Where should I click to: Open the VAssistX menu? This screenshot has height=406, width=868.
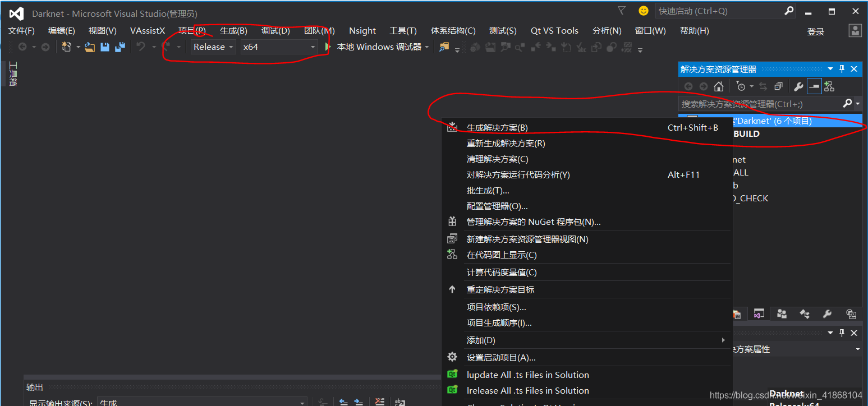click(148, 31)
